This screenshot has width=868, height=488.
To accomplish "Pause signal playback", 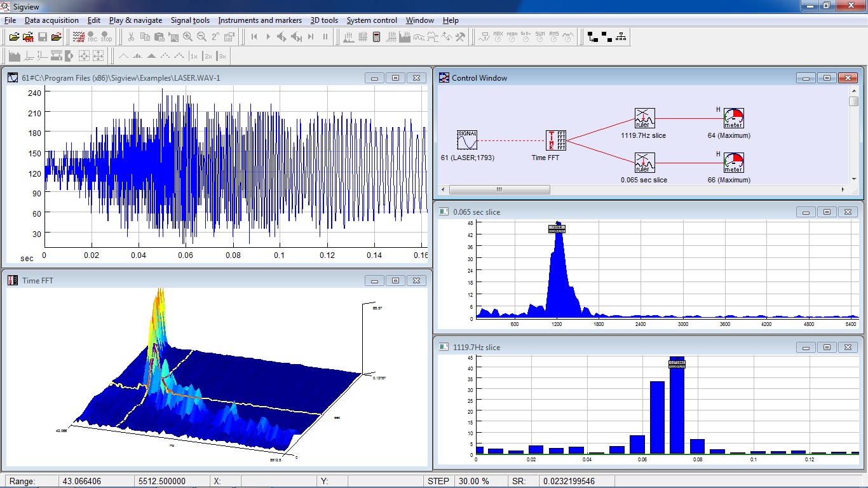I will point(325,36).
